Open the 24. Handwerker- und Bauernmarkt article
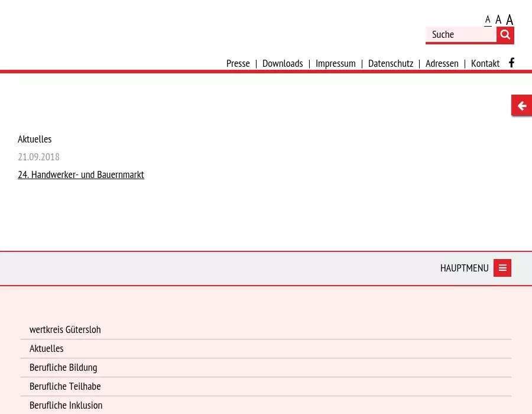 coord(81,174)
